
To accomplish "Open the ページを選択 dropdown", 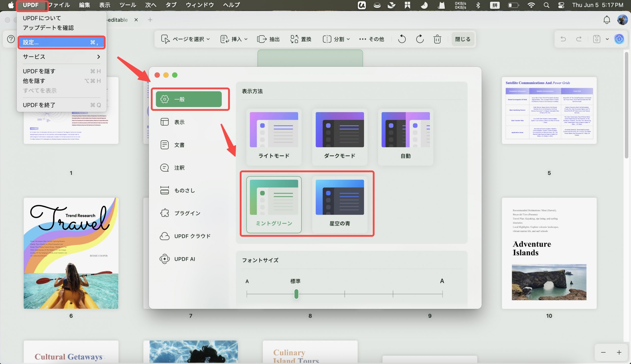I will [185, 39].
